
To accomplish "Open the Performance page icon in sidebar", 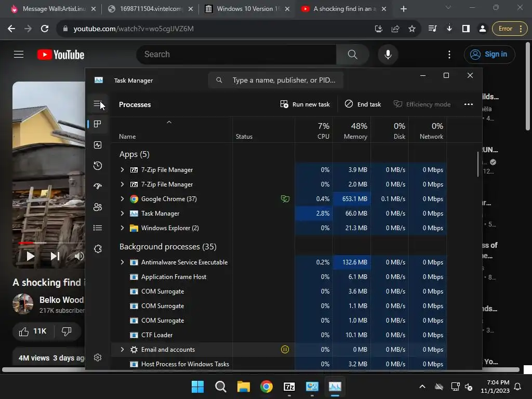I will (98, 145).
